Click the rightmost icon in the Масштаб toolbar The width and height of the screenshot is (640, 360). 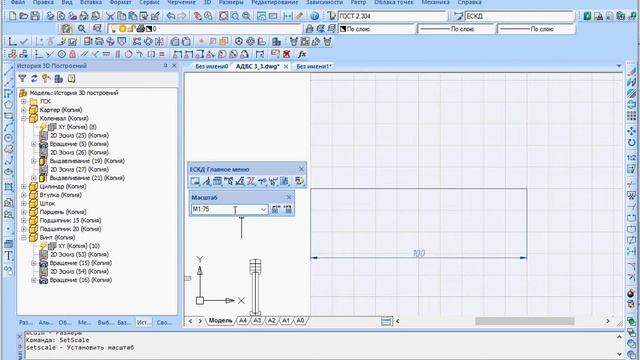pos(288,209)
